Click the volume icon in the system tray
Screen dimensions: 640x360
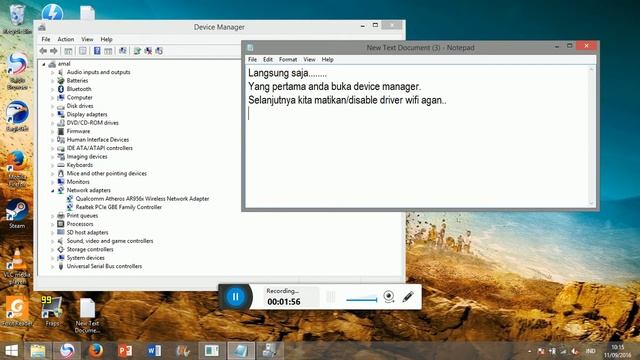575,351
